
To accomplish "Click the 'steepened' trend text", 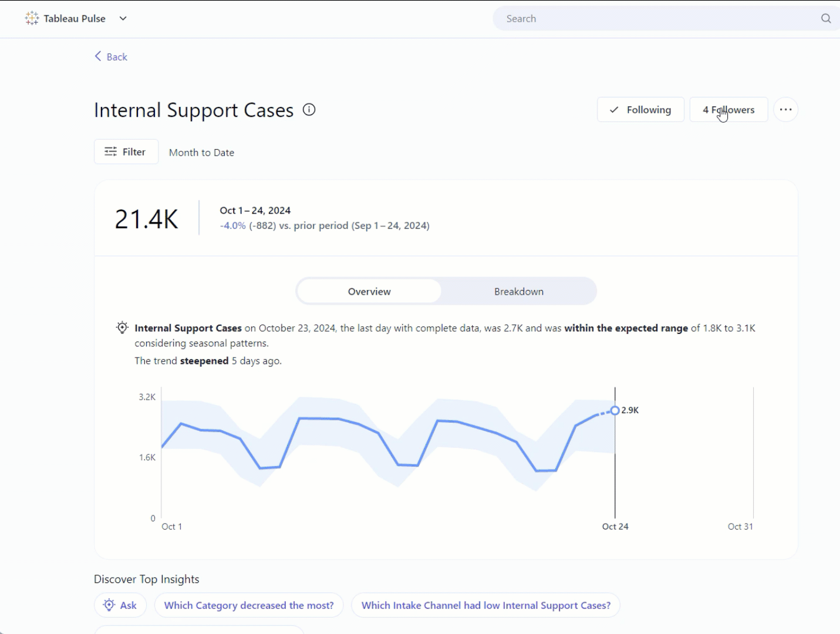I will [x=204, y=360].
